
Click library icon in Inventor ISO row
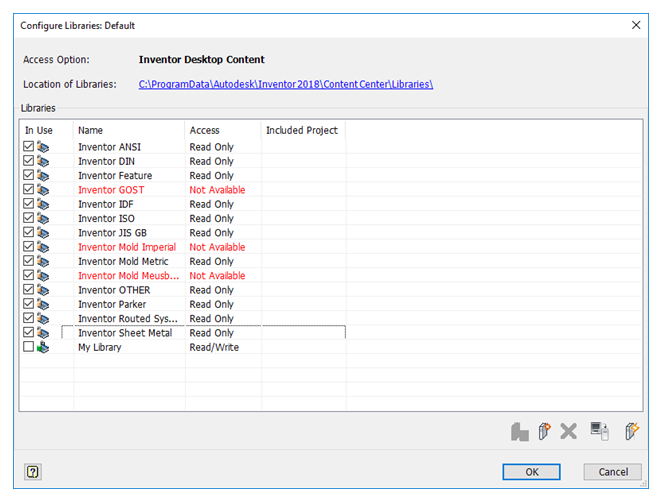[43, 219]
